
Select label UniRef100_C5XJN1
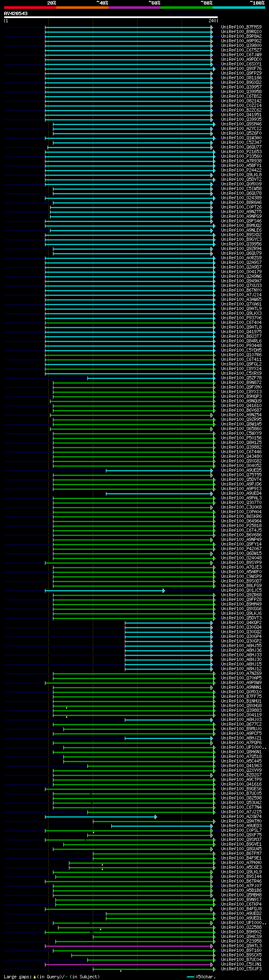click(241, 964)
